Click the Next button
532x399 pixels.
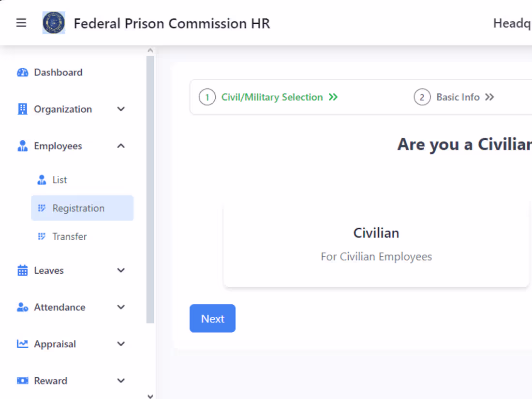pyautogui.click(x=212, y=318)
